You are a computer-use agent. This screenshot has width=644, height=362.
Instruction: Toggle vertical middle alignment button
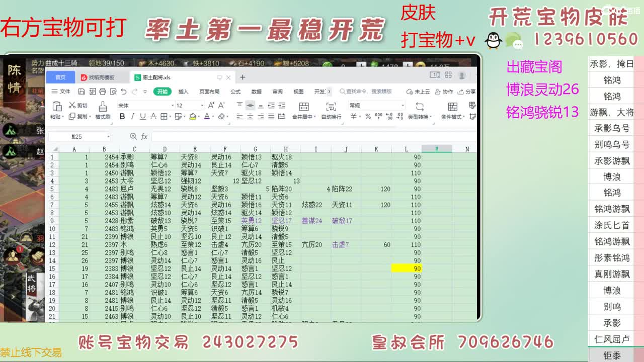250,106
